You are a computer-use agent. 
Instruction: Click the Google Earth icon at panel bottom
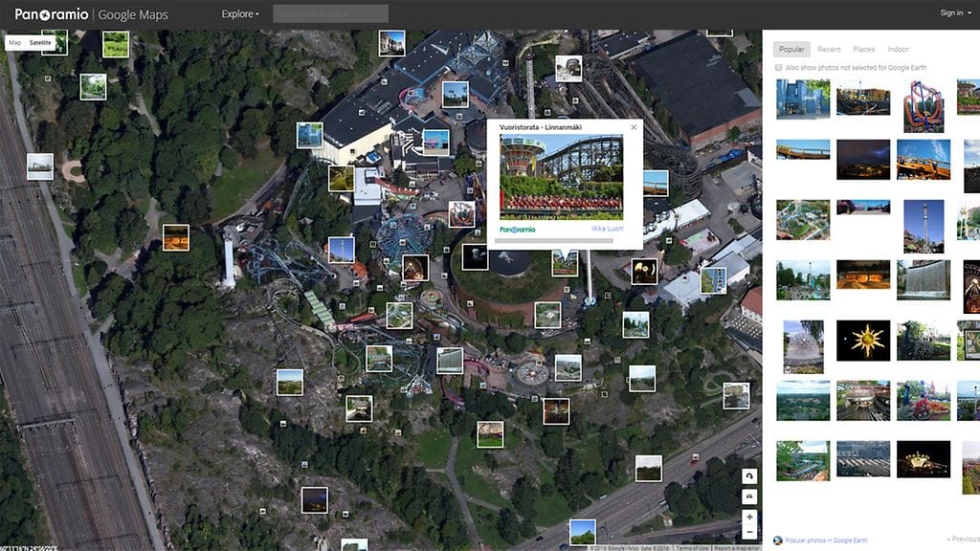[777, 540]
